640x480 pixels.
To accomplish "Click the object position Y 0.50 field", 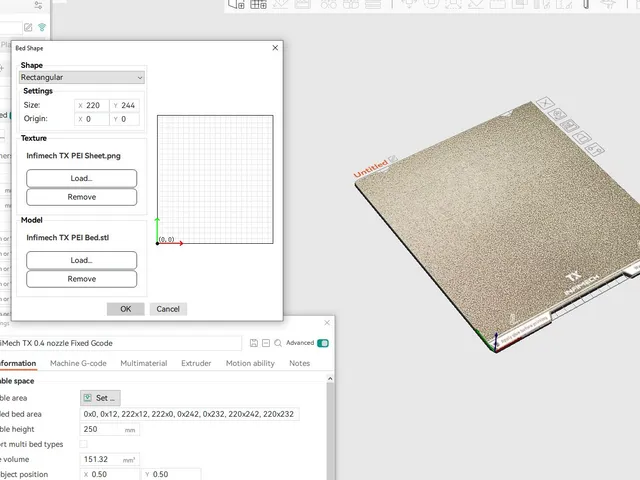I will [x=171, y=474].
